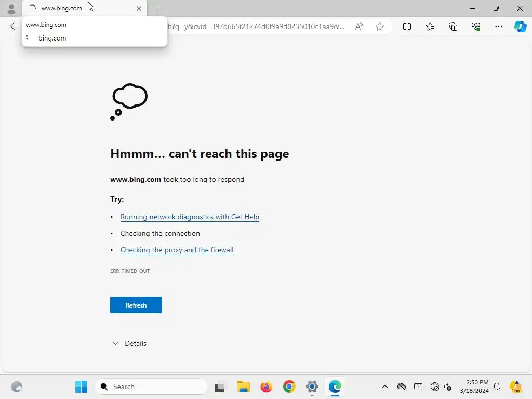532x399 pixels.
Task: Open the Copilot sidebar icon
Action: tap(520, 26)
